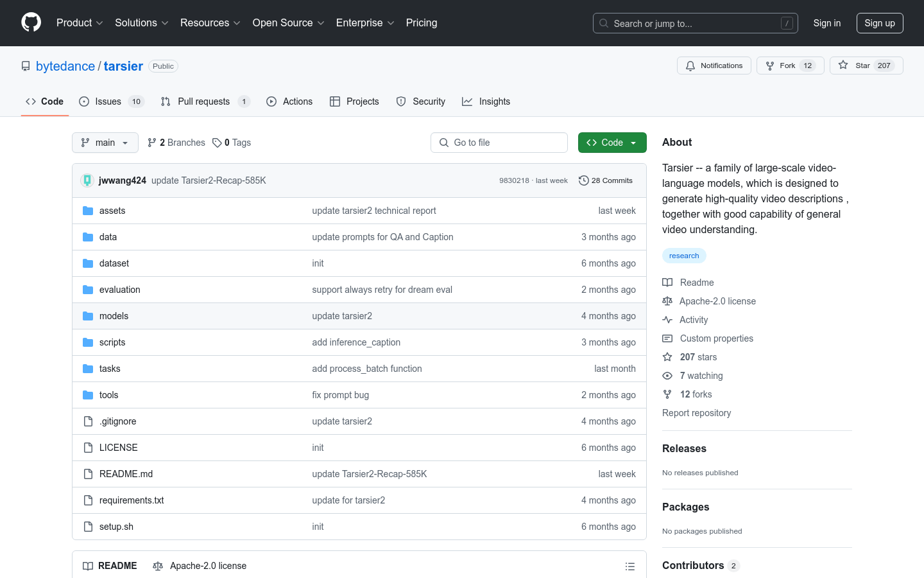This screenshot has height=578, width=924.
Task: Click the eye icon beside 7 watching
Action: [x=667, y=376]
